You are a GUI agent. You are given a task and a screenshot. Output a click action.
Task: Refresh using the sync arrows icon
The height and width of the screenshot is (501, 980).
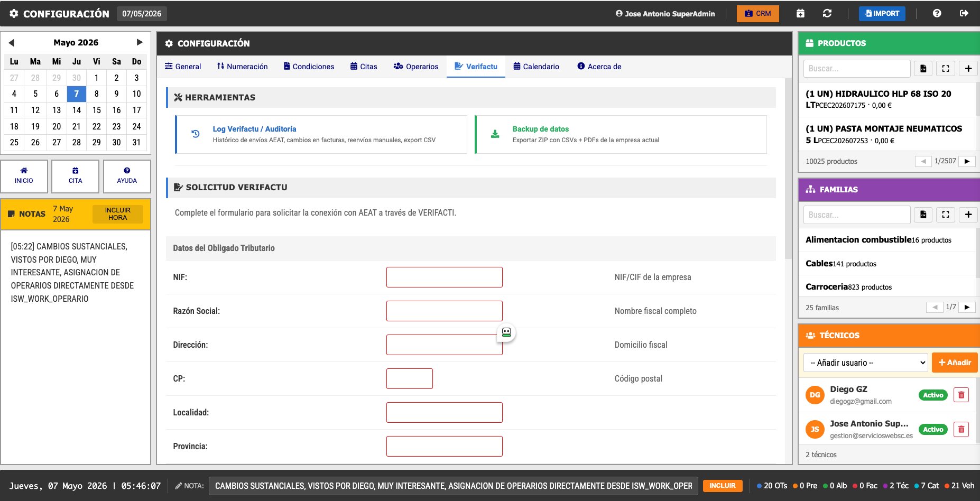coord(827,13)
